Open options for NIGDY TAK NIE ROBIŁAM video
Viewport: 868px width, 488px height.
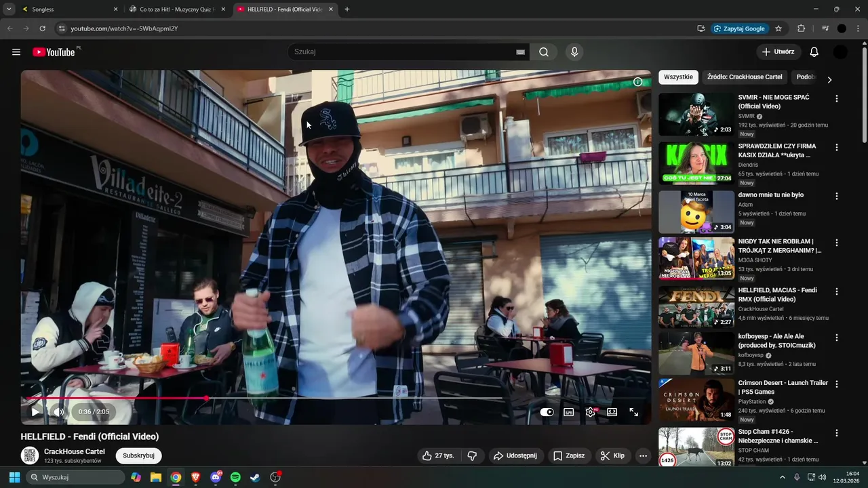pos(836,243)
